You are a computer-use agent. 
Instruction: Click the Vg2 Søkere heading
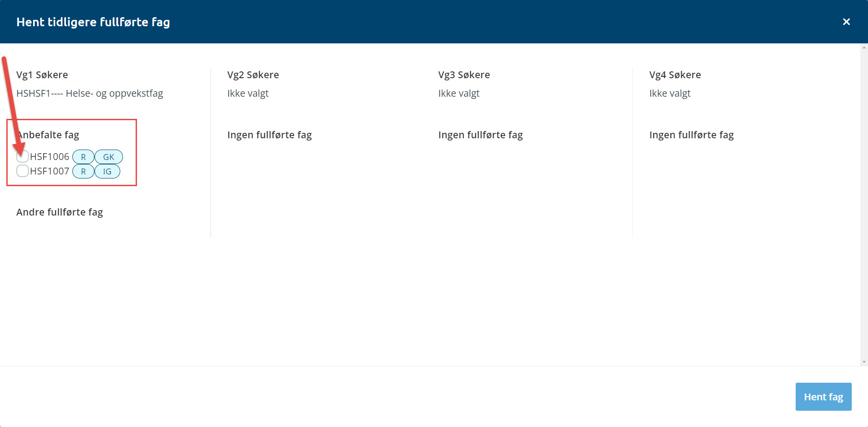pyautogui.click(x=253, y=75)
